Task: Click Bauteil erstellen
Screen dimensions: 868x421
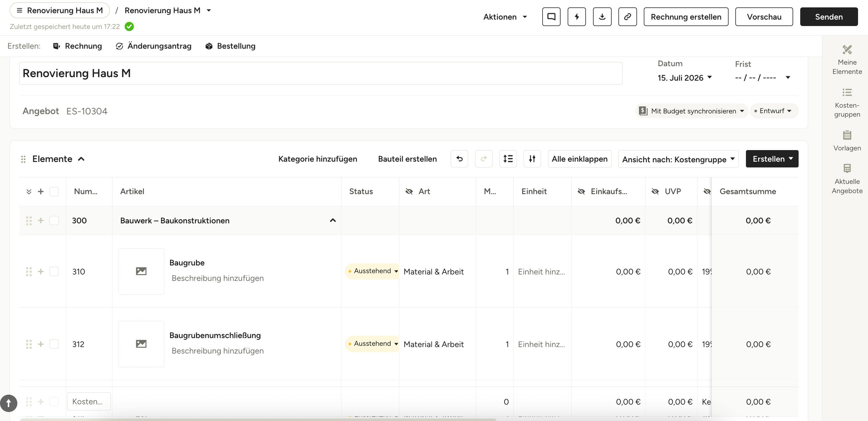Action: [407, 159]
